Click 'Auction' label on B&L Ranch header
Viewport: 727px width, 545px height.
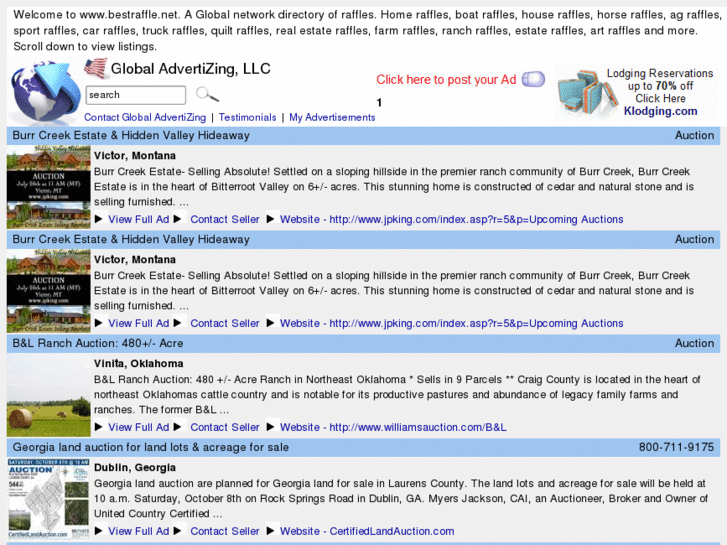(x=695, y=343)
